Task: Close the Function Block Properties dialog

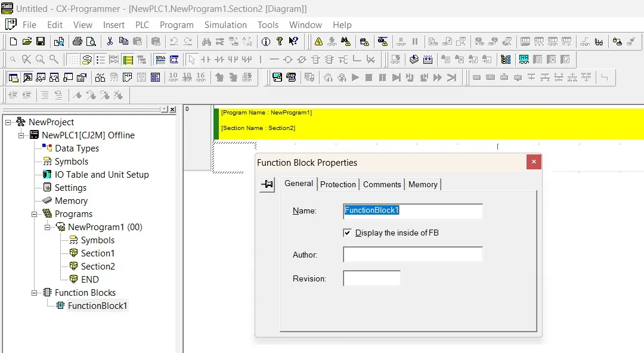Action: tap(534, 162)
